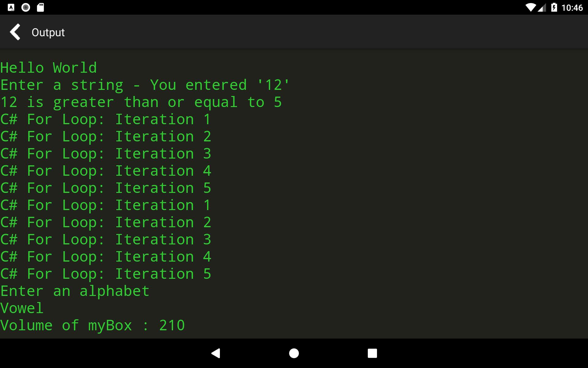Image resolution: width=588 pixels, height=368 pixels.
Task: Toggle the output display visibility
Action: pyautogui.click(x=15, y=32)
